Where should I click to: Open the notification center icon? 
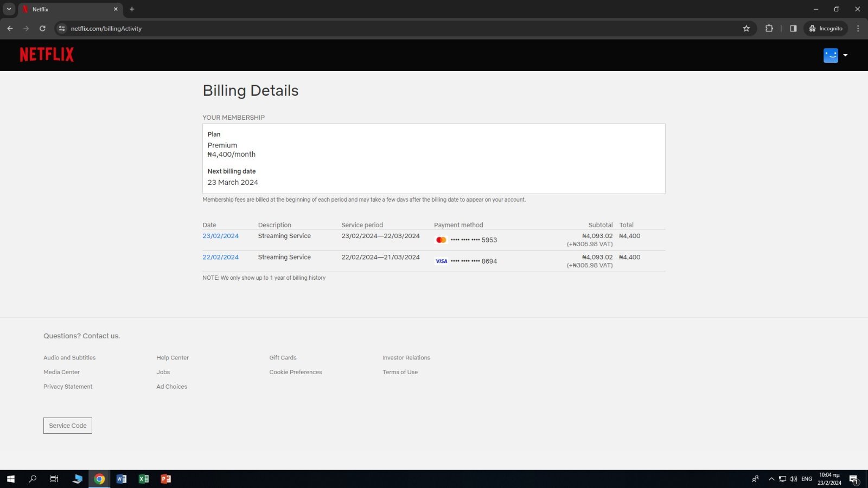tap(854, 479)
